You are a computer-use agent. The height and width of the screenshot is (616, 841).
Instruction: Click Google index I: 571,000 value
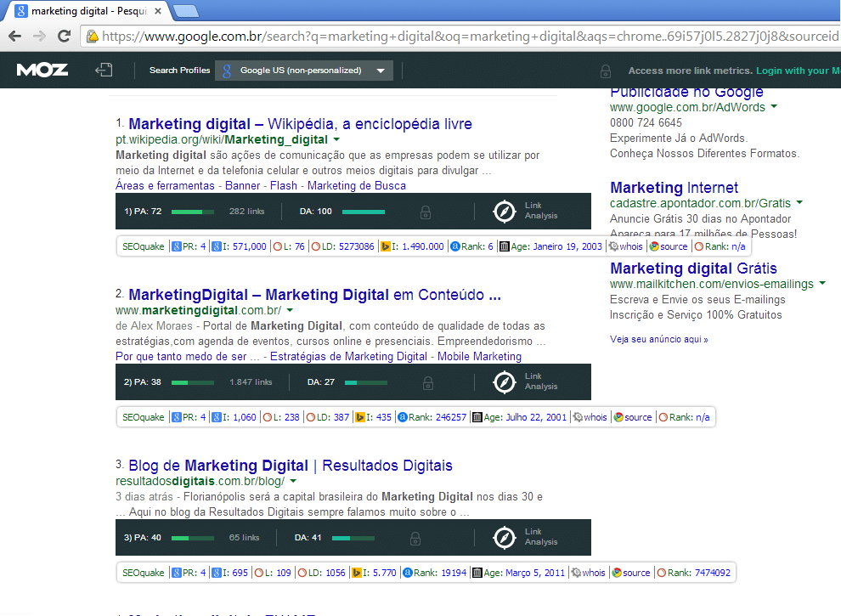(x=240, y=246)
